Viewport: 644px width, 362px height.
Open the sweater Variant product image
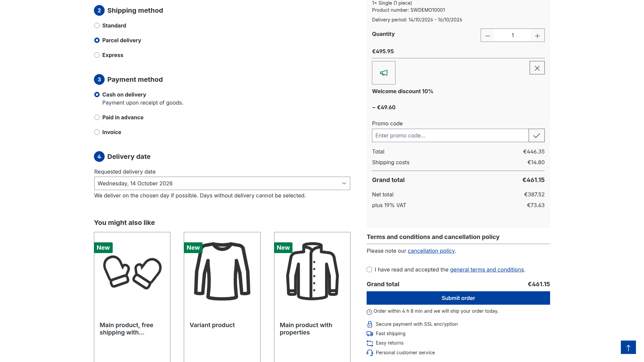point(222,271)
